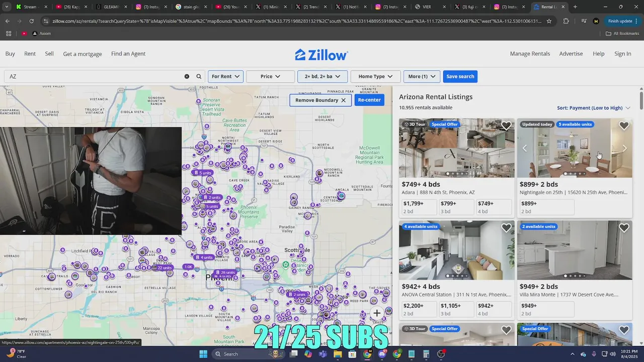Click the Advertise link

(x=571, y=53)
